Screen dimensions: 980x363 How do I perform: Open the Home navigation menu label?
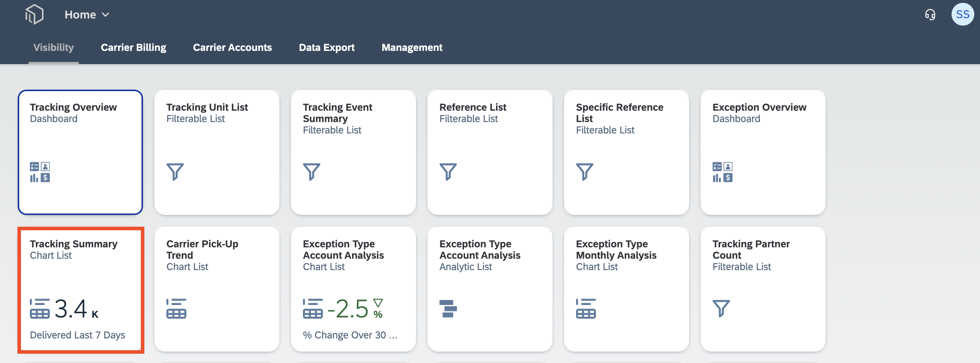tap(80, 15)
